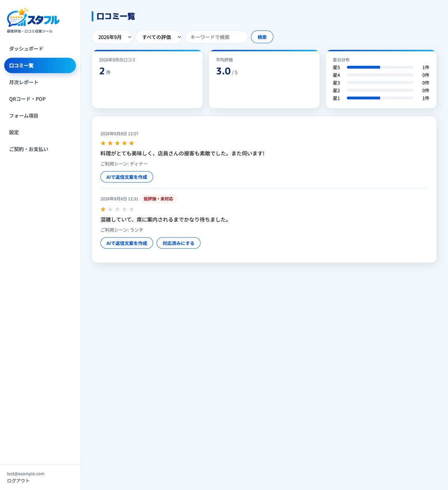Mark the low-rated review as 対応済み
This screenshot has height=490, width=448.
(x=178, y=243)
